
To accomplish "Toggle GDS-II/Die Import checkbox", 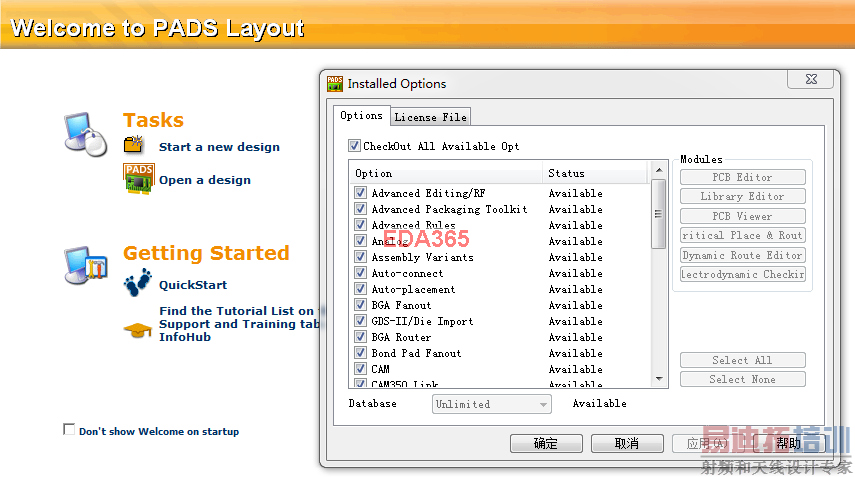I will (x=360, y=321).
